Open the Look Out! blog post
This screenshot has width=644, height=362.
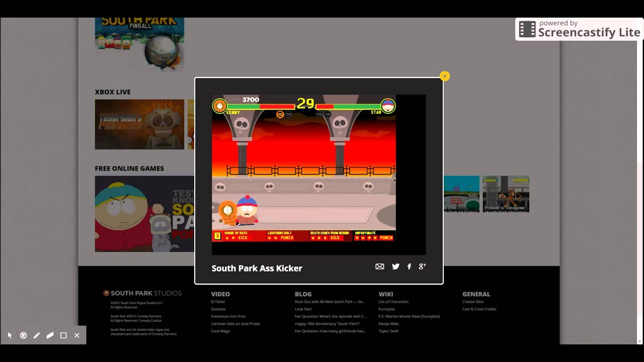point(303,309)
